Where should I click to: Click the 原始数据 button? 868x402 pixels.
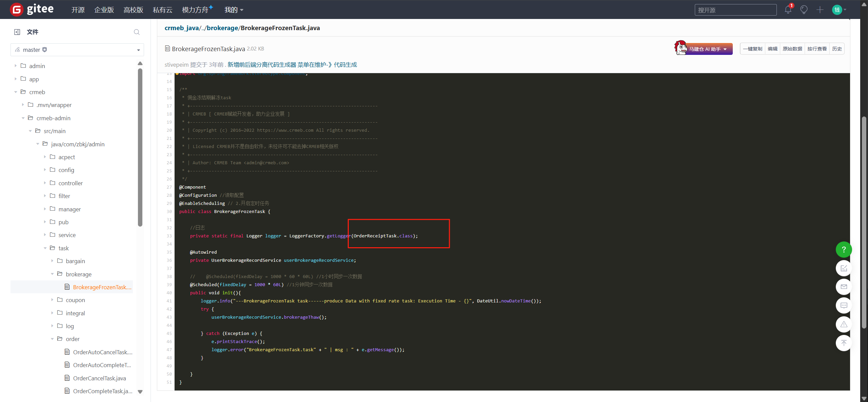coord(792,49)
